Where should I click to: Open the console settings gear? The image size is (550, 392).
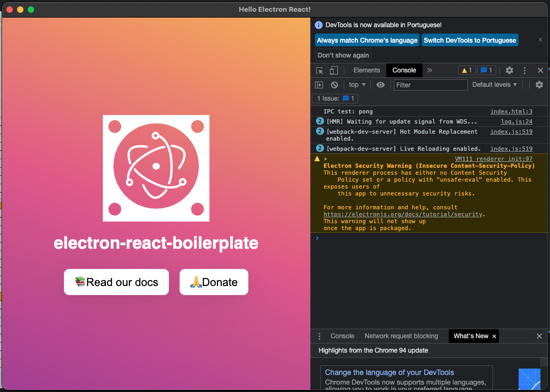539,85
